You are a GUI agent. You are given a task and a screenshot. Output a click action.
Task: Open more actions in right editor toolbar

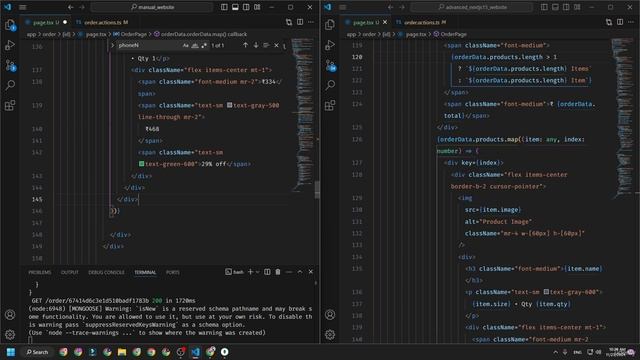[631, 22]
